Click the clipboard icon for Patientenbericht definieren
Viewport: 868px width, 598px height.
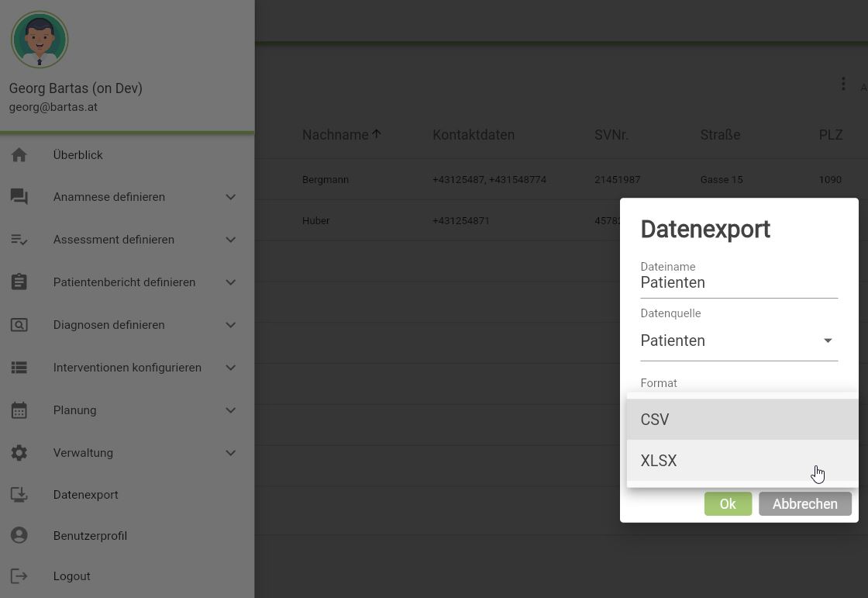[x=19, y=282]
